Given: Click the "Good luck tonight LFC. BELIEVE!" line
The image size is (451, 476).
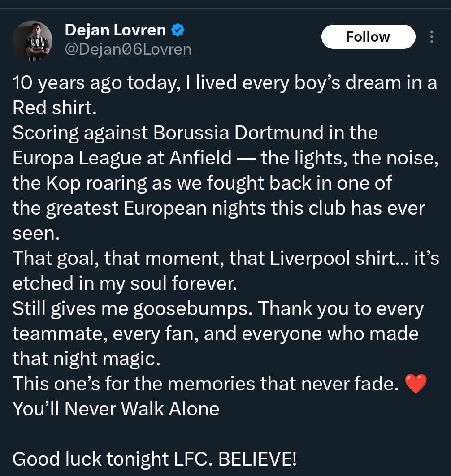Looking at the screenshot, I should click(155, 459).
